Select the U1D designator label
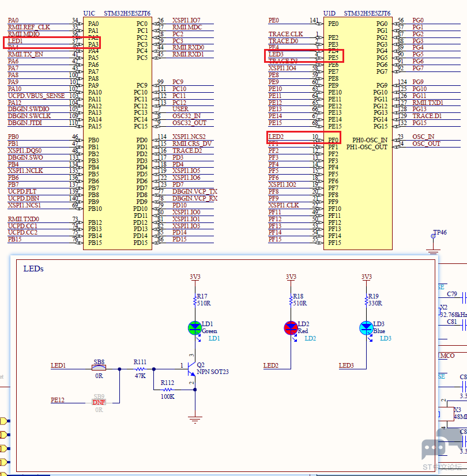The image size is (467, 476). [x=329, y=13]
